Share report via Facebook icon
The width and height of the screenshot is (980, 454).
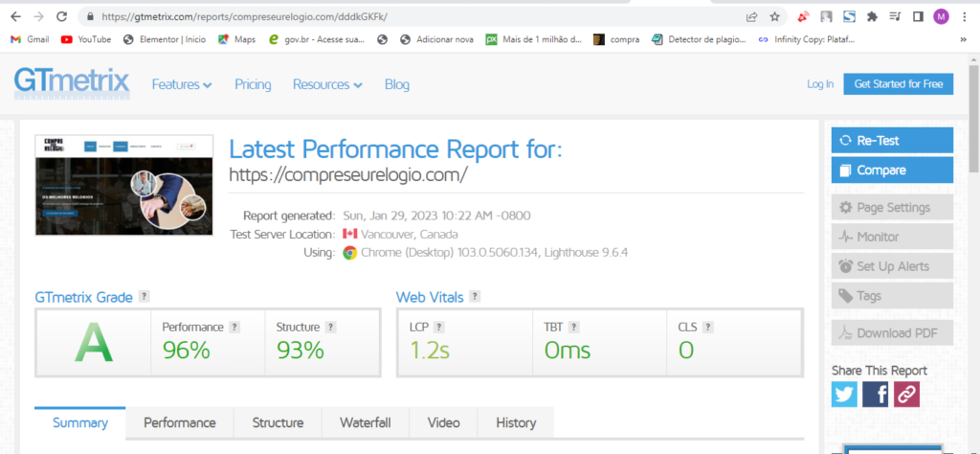tap(876, 394)
